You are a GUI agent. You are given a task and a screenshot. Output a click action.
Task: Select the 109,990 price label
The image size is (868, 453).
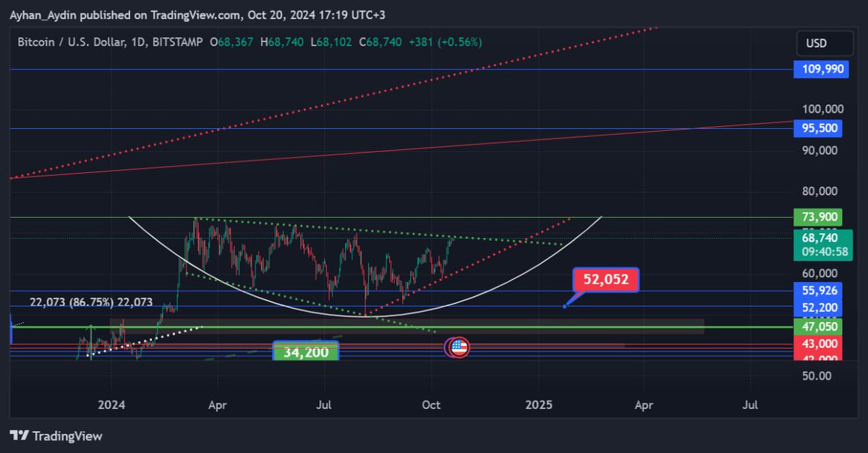tap(821, 70)
